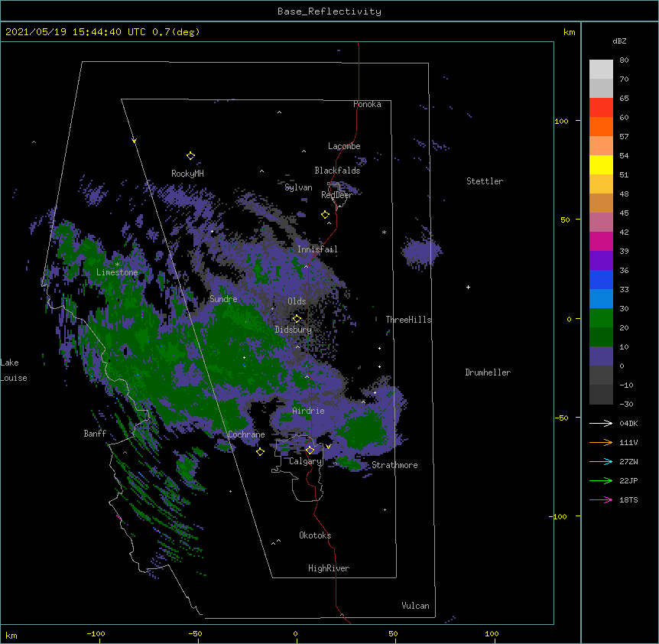This screenshot has height=644, width=659.
Task: Select the light blue swatch in dBZ scale
Action: [601, 298]
